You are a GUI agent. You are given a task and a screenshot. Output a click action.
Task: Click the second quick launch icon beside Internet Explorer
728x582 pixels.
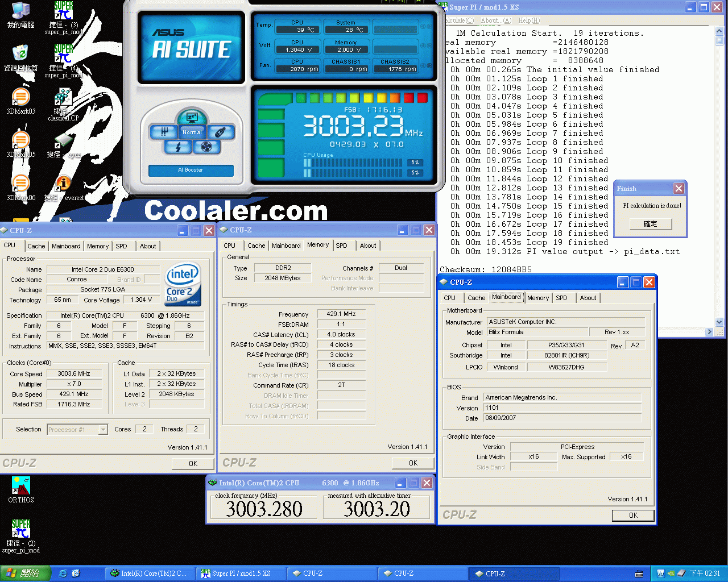point(76,573)
